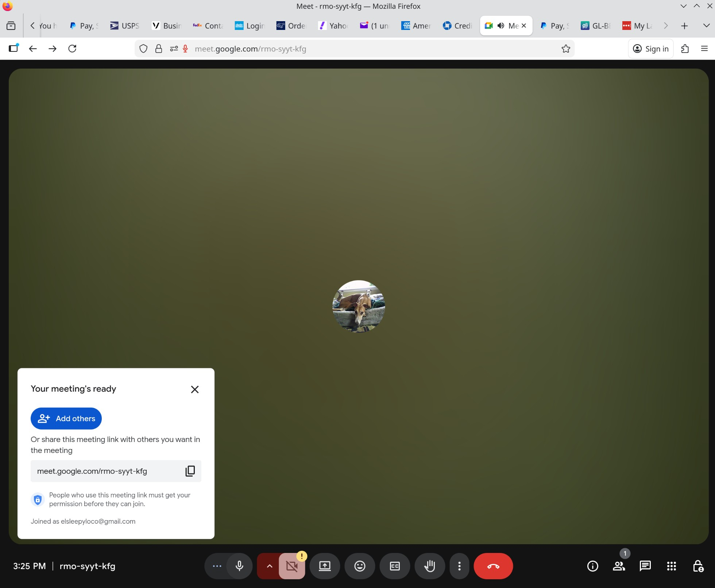Expand audio settings ellipsis beside microphone
Image resolution: width=715 pixels, height=588 pixels.
[x=217, y=566]
